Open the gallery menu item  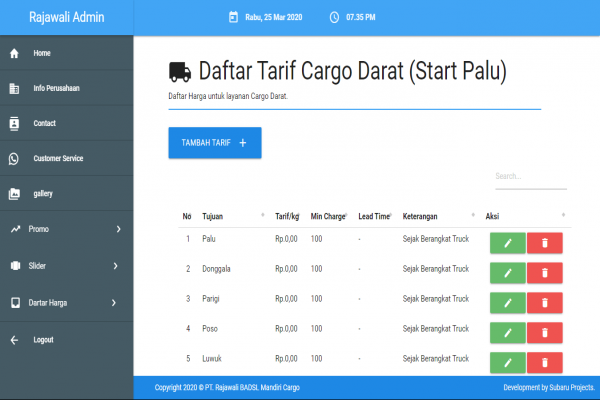43,194
